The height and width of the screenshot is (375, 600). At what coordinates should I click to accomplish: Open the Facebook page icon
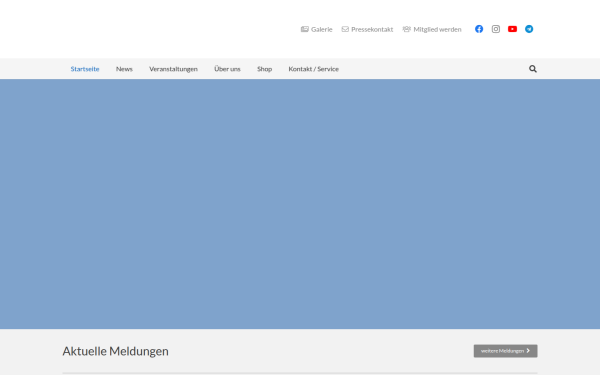click(x=479, y=29)
